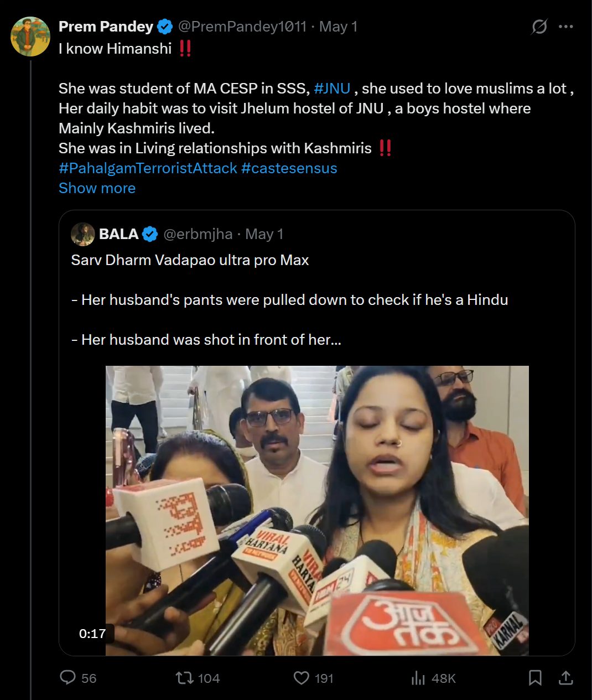Viewport: 592px width, 700px height.
Task: Open the Grok explain icon
Action: 539,27
